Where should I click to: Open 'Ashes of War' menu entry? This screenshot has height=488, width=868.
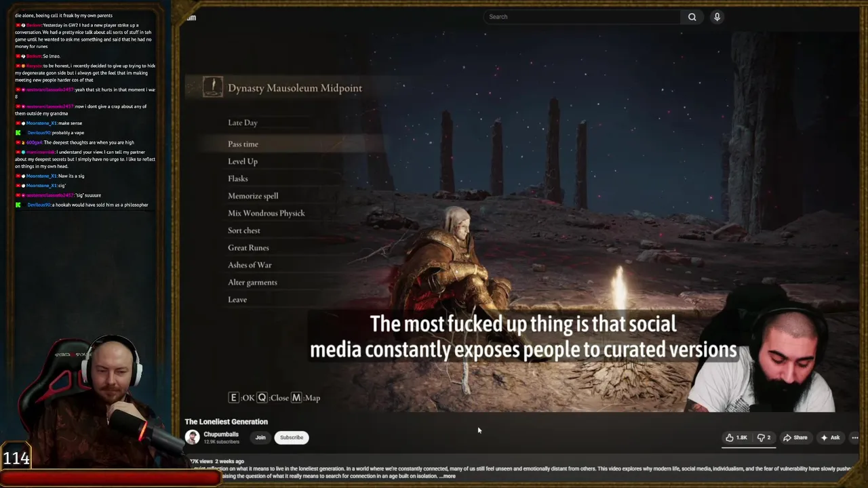click(x=250, y=265)
